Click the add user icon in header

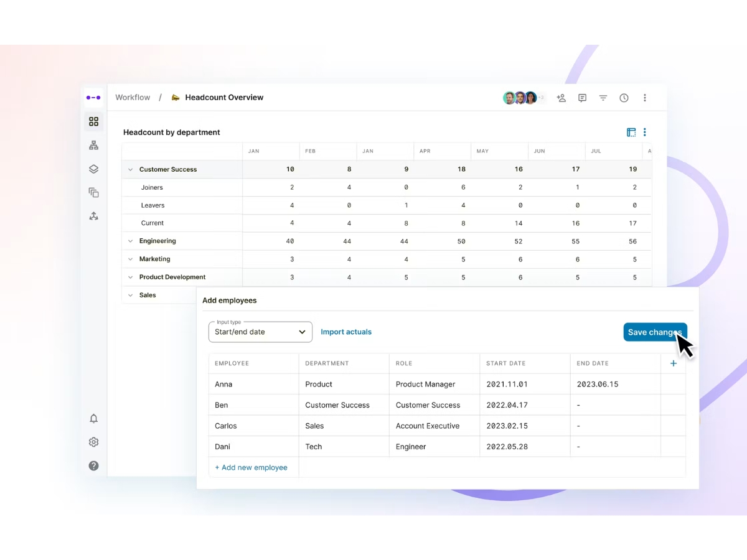[561, 98]
